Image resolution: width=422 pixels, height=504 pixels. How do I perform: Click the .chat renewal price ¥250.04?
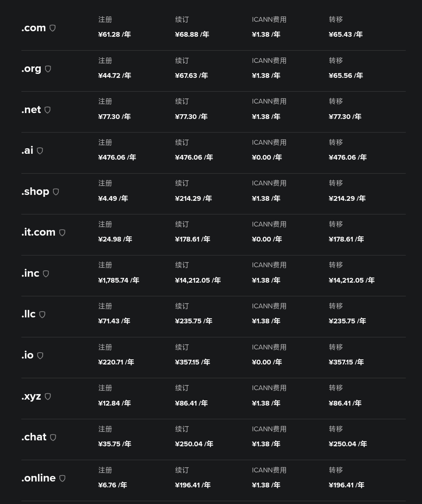(x=189, y=444)
